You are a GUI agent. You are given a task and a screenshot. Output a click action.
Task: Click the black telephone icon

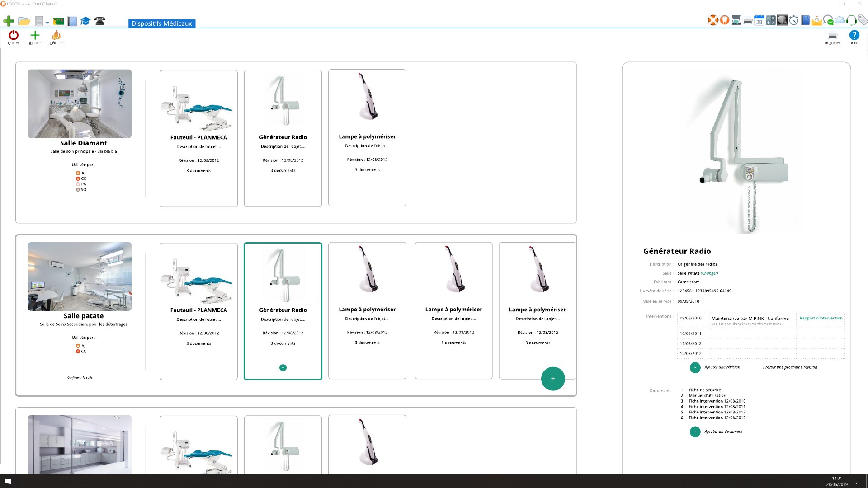click(x=100, y=21)
